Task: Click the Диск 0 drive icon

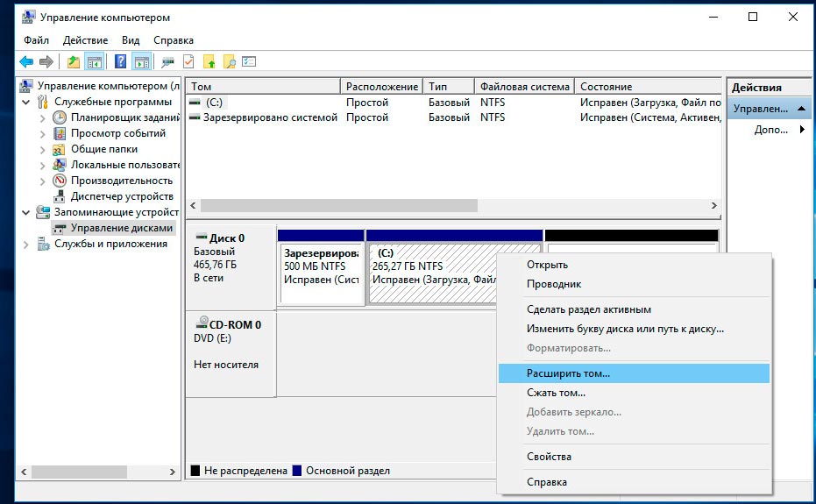Action: pyautogui.click(x=202, y=238)
